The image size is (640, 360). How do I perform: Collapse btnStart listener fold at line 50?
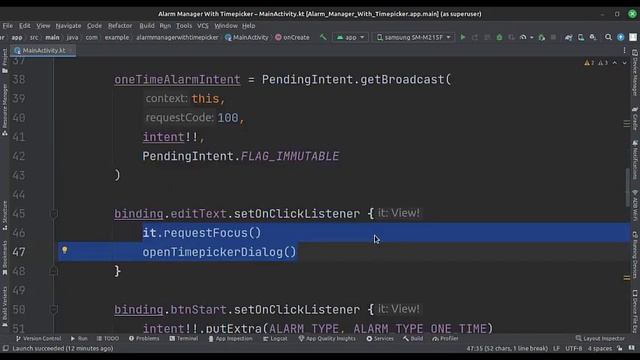[53, 309]
